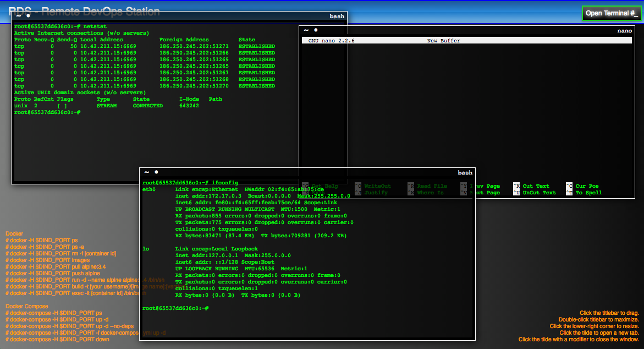The image size is (644, 349).
Task: Click the 'UnCut Text' label in nano
Action: pyautogui.click(x=540, y=193)
